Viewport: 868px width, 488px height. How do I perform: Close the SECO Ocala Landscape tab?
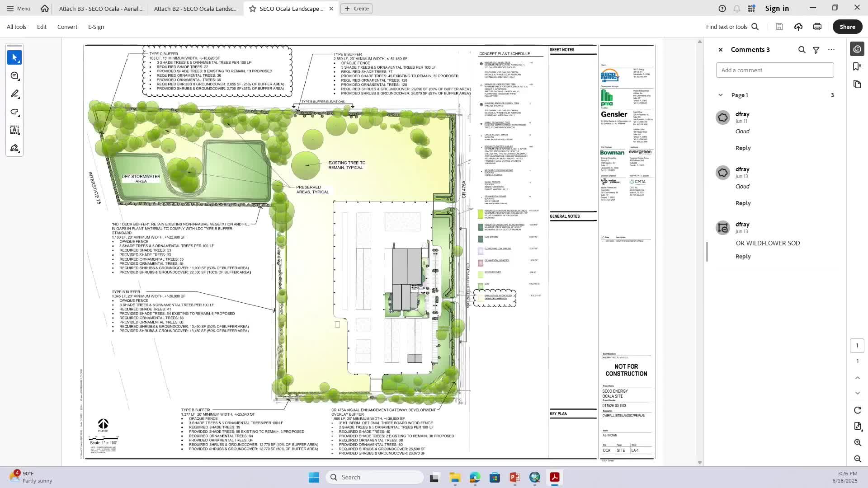click(331, 9)
